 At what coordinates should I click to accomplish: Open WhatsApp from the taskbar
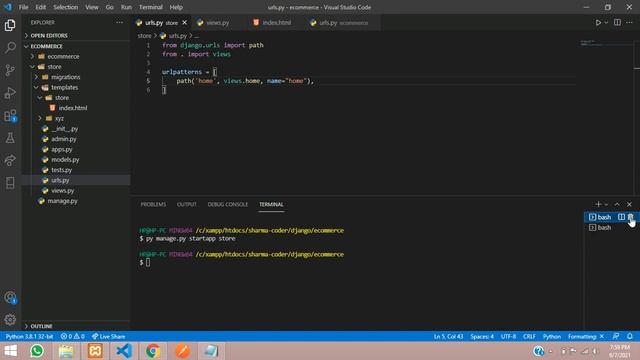(37, 351)
